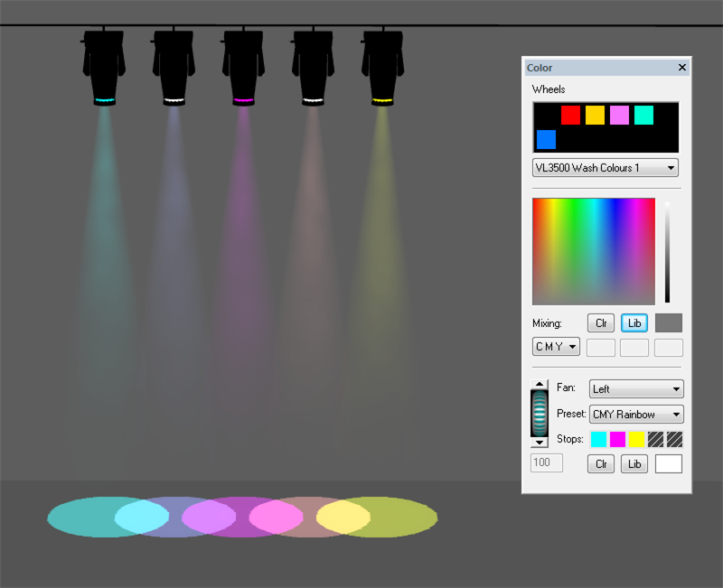
Task: Expand the Fan direction dropdown
Action: (x=636, y=389)
